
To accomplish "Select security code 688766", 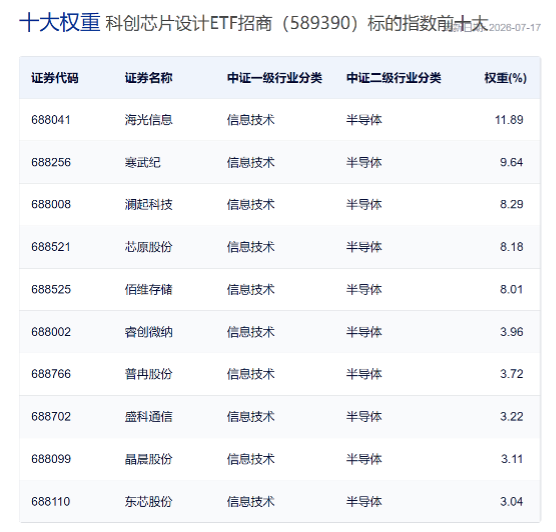I will coord(51,374).
